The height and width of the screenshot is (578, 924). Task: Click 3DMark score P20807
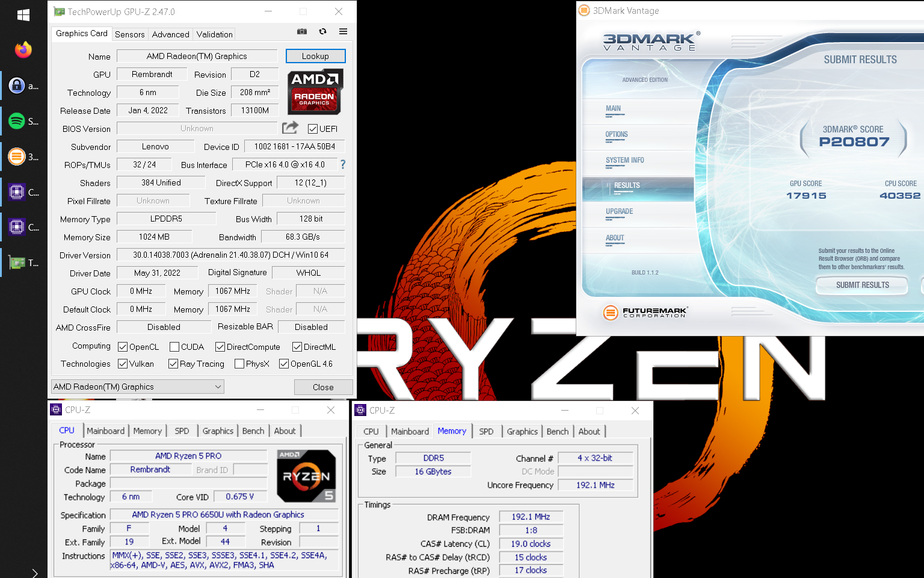tap(854, 142)
